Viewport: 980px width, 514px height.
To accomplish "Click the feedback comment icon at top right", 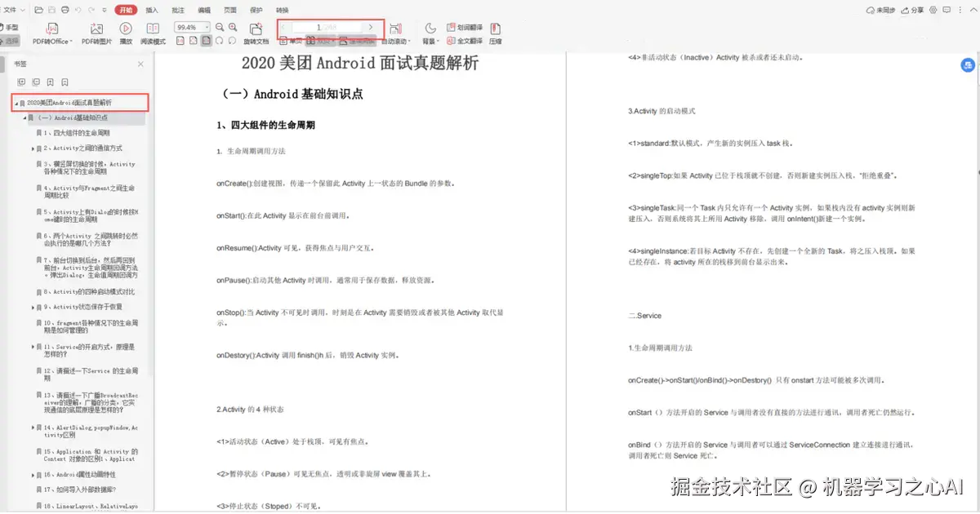I will pos(947,10).
